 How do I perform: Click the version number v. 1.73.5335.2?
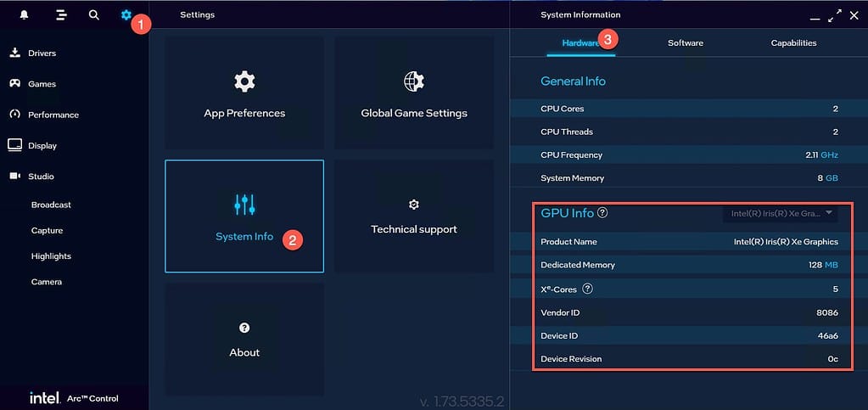462,402
